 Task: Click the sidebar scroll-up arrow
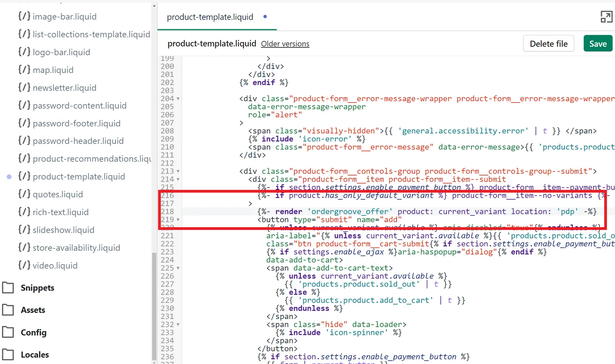155,6
